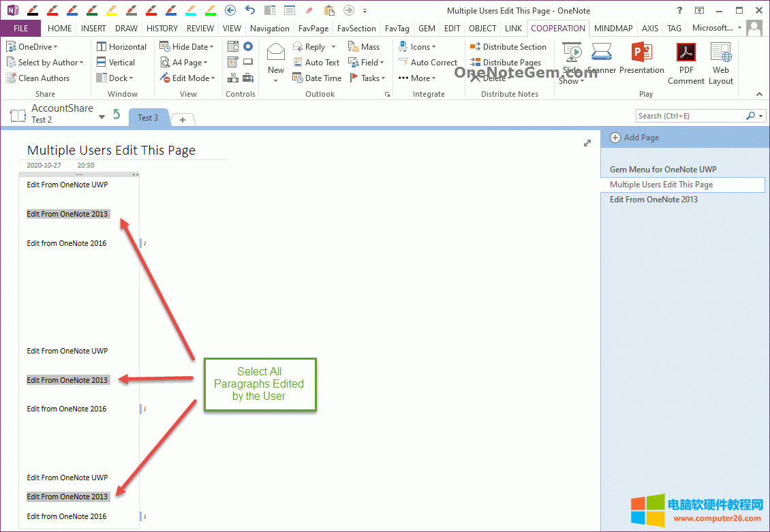
Task: Switch to the HOME ribbon tab
Action: (x=59, y=29)
